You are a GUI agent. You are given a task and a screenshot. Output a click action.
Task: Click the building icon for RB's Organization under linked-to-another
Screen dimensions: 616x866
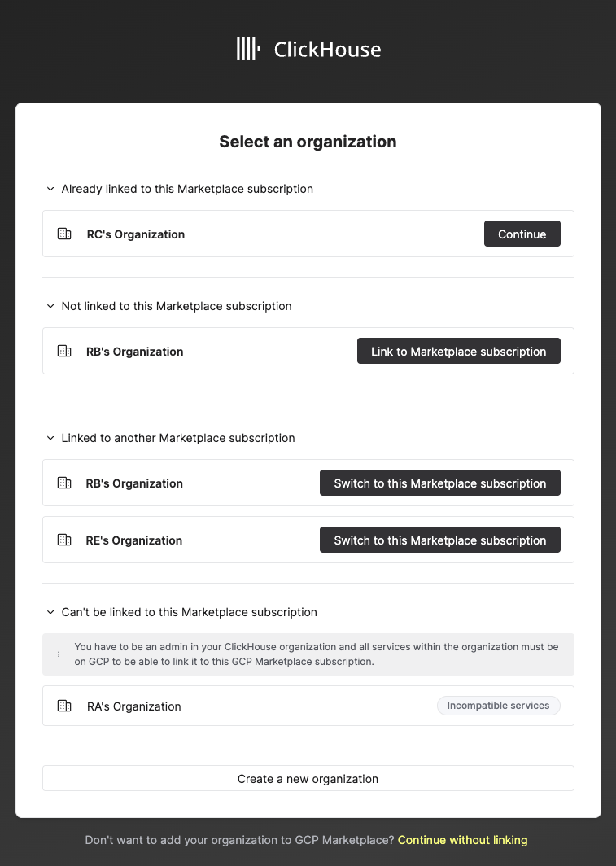coord(64,482)
